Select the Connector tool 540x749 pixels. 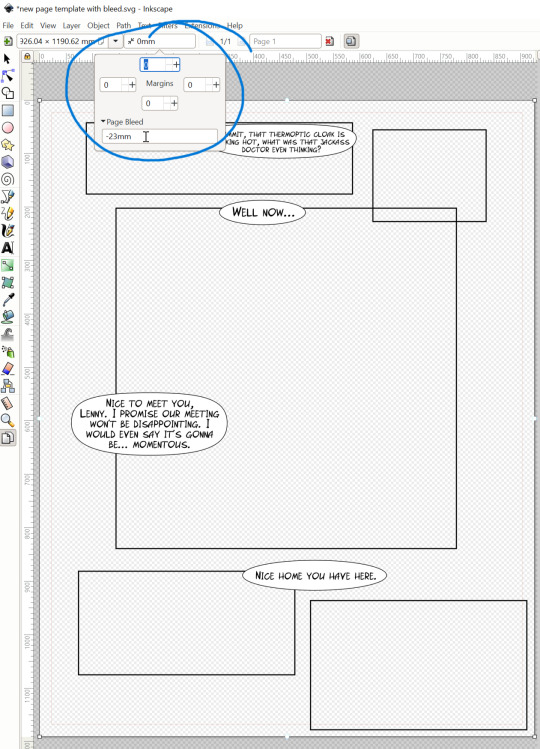coord(7,386)
